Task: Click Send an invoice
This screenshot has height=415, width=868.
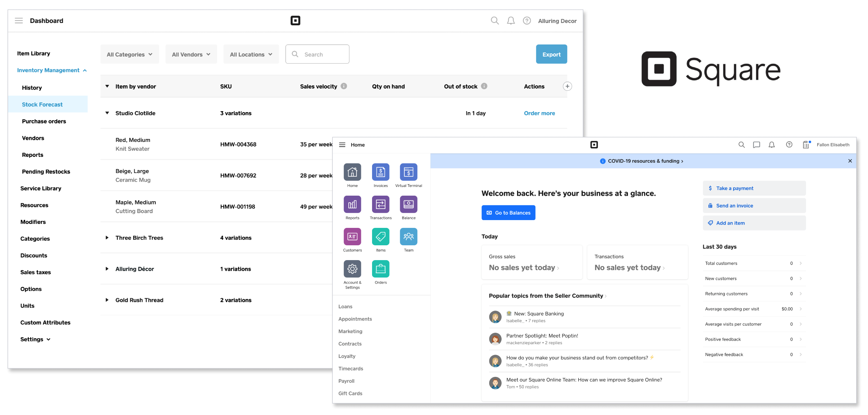Action: [x=754, y=206]
